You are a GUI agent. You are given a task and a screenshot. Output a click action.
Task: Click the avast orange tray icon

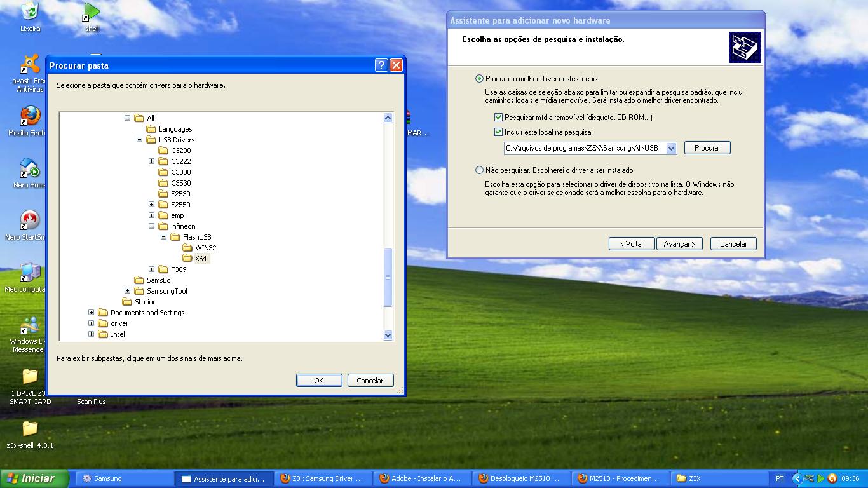832,478
